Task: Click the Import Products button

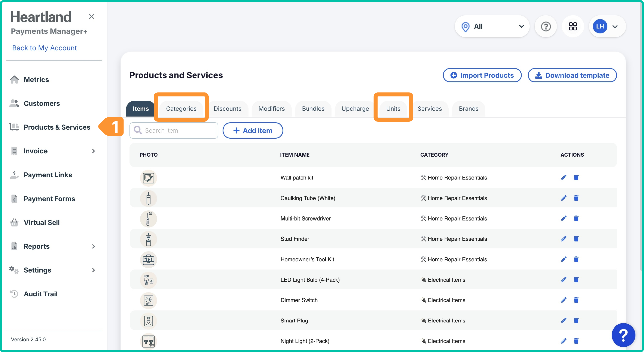Action: 482,75
